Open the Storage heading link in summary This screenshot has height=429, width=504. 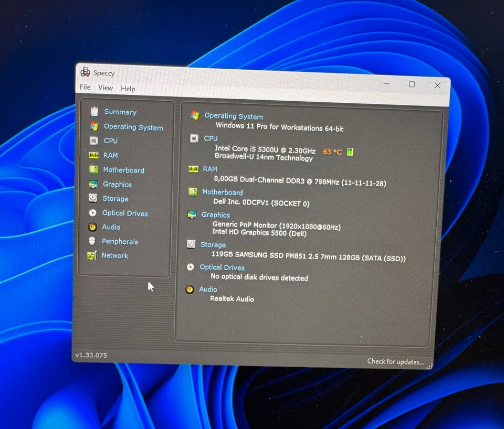click(x=213, y=245)
